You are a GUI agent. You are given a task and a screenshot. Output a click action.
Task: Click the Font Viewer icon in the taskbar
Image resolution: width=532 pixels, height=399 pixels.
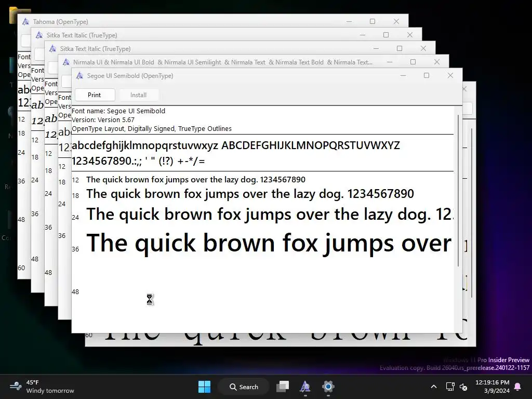(305, 387)
